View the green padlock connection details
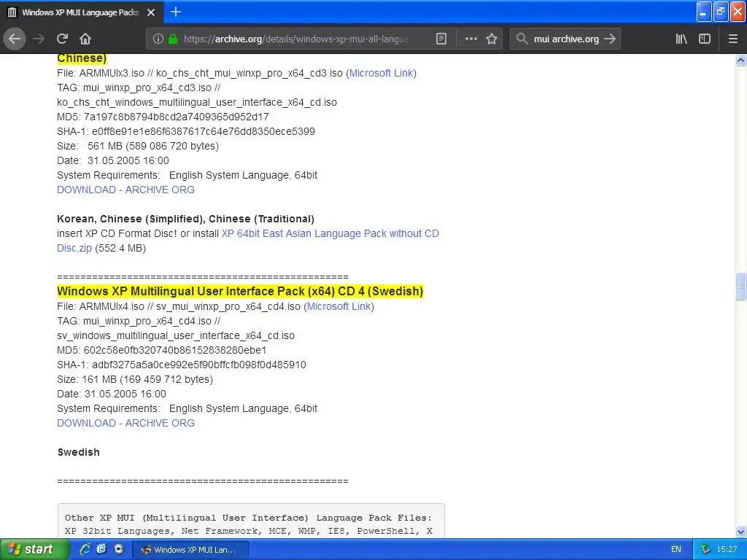 173,39
